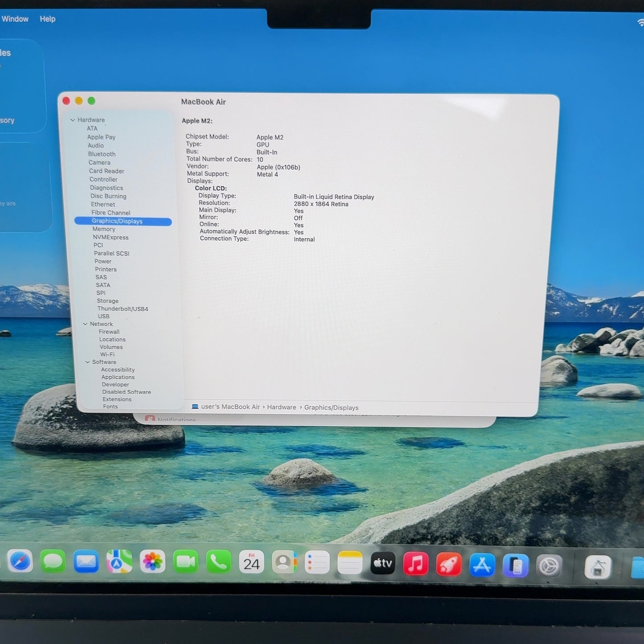Click the "2880 x 1864 Retina" value

321,204
